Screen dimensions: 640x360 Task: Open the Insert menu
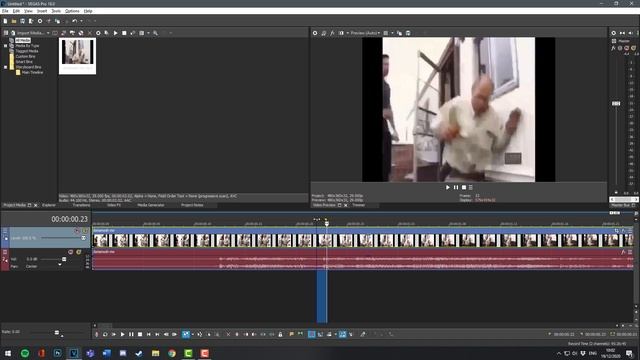point(42,11)
